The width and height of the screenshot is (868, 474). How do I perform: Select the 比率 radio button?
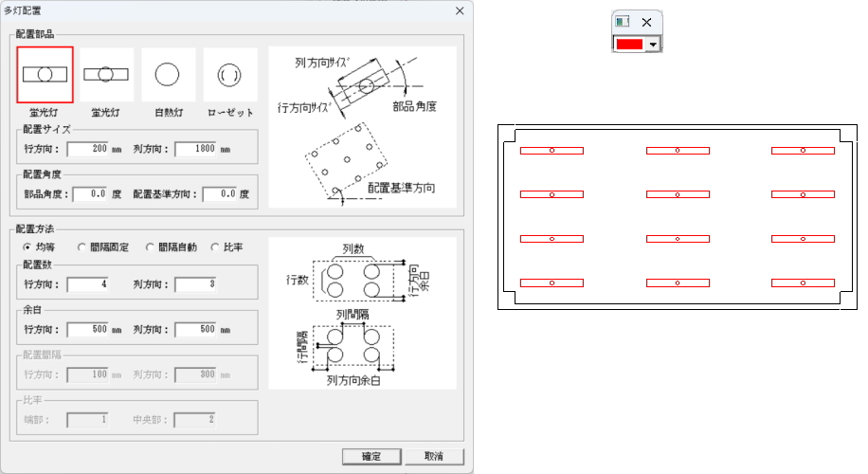(227, 247)
